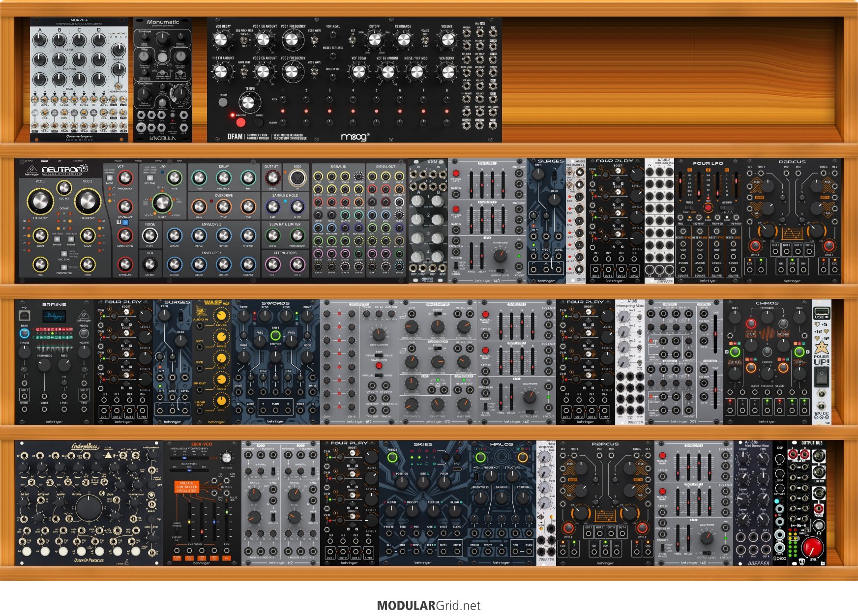Click the Halos Structure knob
This screenshot has height=616, width=858.
512,476
